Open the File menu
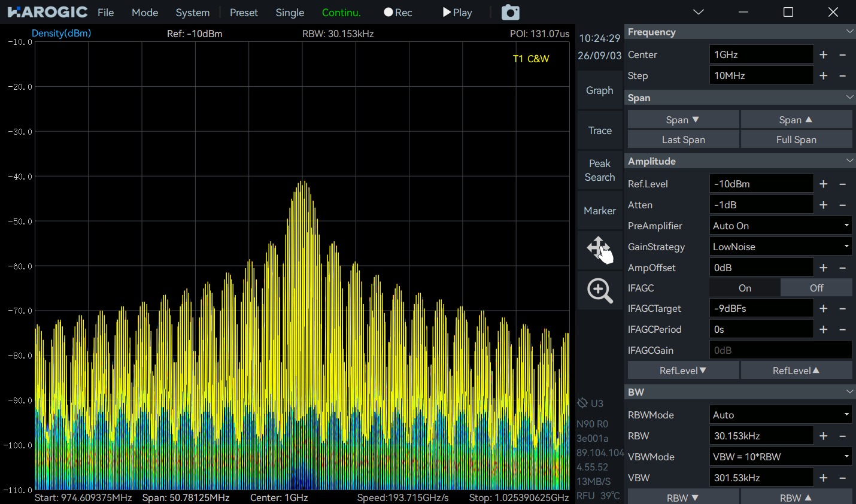Viewport: 856px width, 504px height. 105,13
